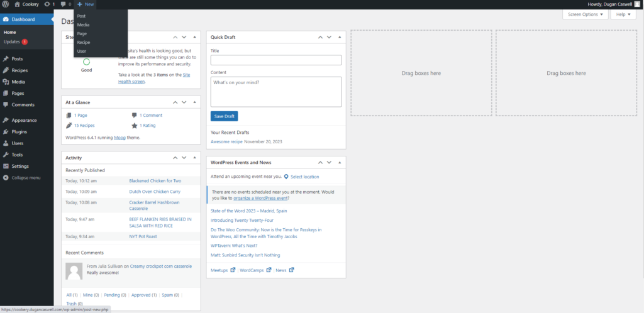This screenshot has height=313, width=644.
Task: Click the Save Draft button
Action: 224,116
